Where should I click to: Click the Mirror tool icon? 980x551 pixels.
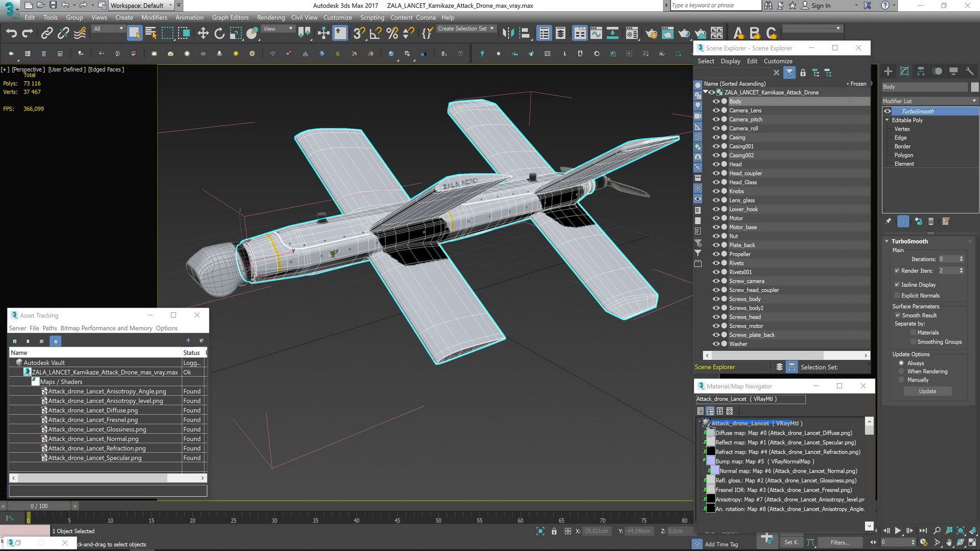pos(508,34)
